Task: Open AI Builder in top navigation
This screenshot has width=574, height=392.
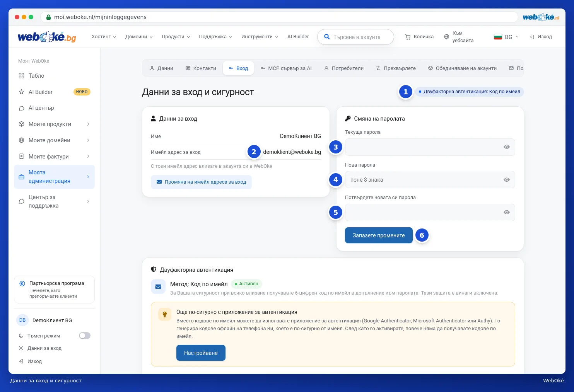Action: [298, 37]
